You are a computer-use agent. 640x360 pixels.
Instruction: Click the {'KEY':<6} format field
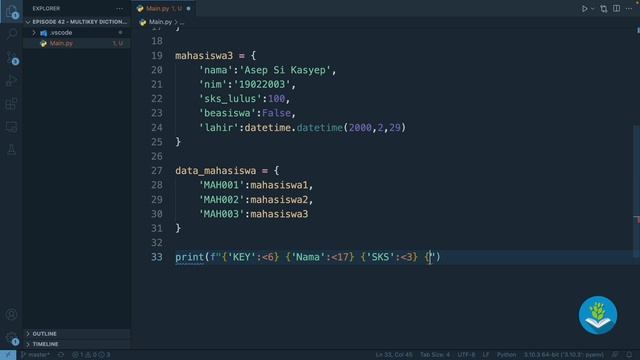pyautogui.click(x=250, y=257)
